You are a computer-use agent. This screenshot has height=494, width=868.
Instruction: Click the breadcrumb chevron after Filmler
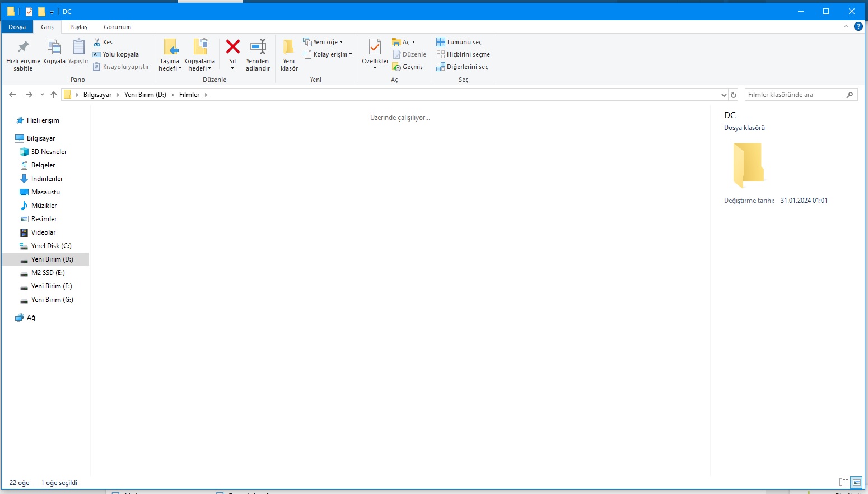pos(206,95)
